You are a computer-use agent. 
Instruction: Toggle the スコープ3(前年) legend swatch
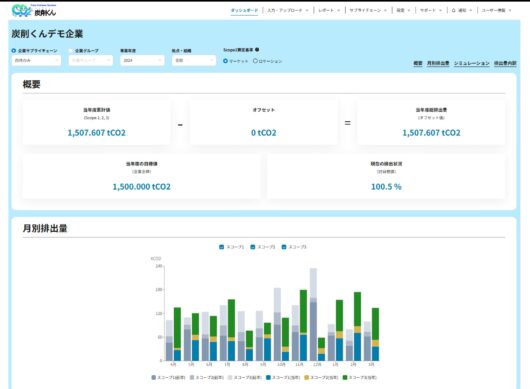tap(230, 378)
